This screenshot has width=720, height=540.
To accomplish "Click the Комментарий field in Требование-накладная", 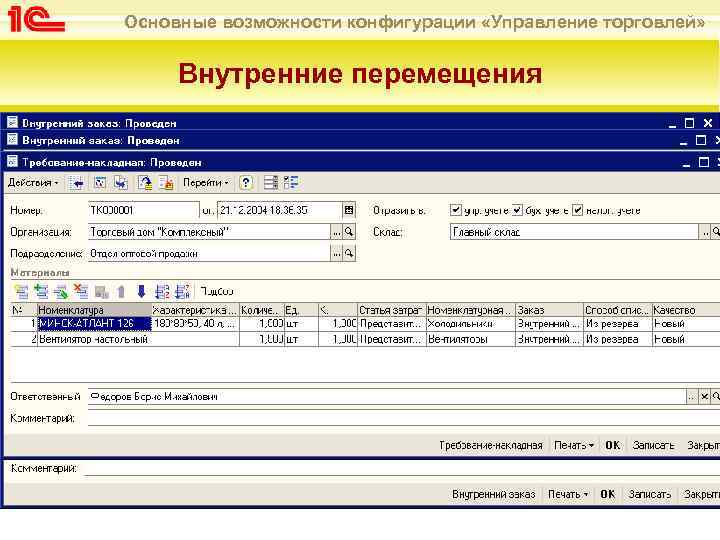I will click(x=404, y=418).
